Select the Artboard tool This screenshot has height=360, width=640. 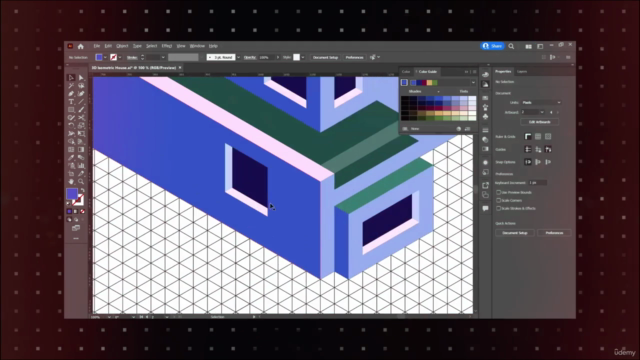[71, 173]
